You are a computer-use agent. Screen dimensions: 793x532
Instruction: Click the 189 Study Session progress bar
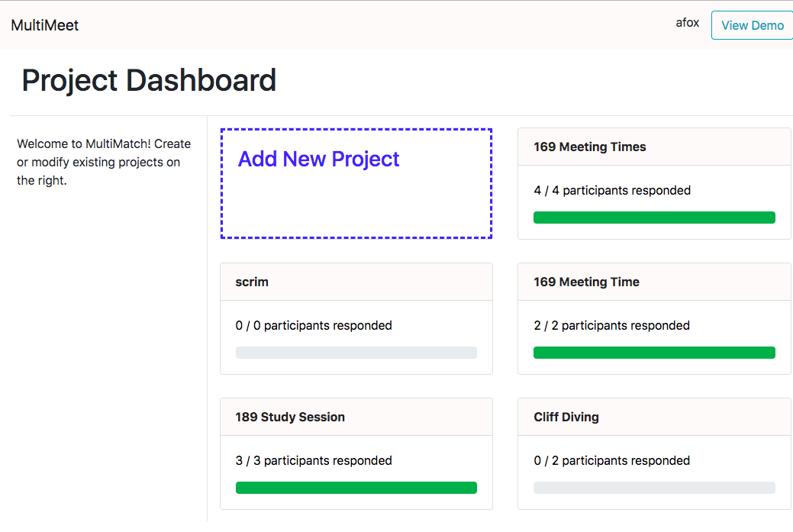pos(356,488)
